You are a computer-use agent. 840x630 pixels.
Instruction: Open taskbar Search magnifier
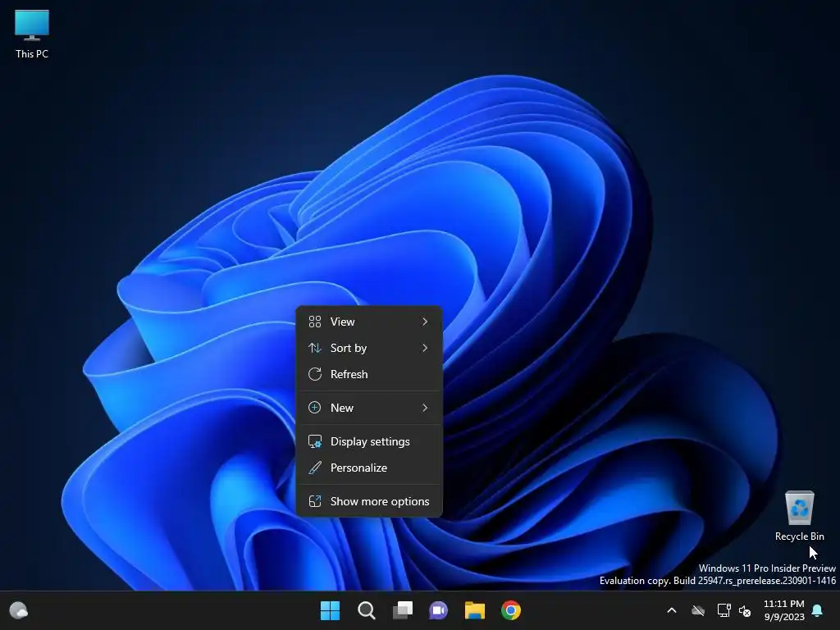[x=367, y=610]
